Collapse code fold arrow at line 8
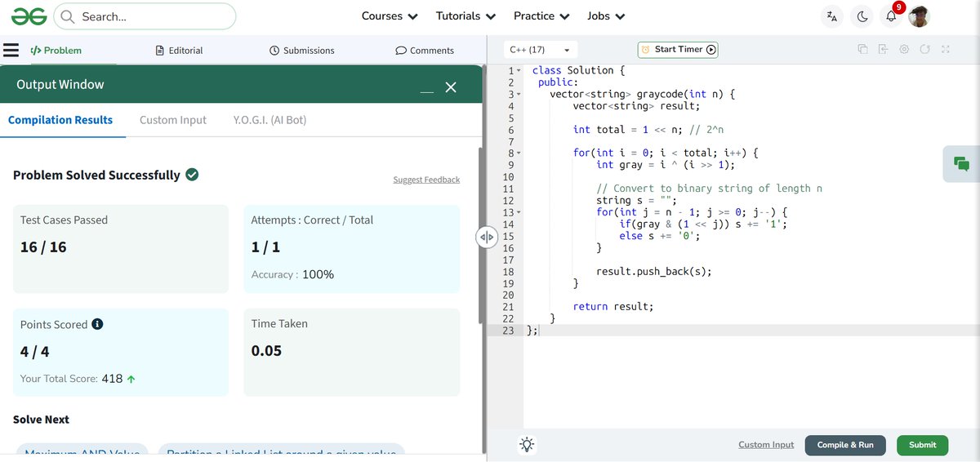980x462 pixels. [x=518, y=153]
